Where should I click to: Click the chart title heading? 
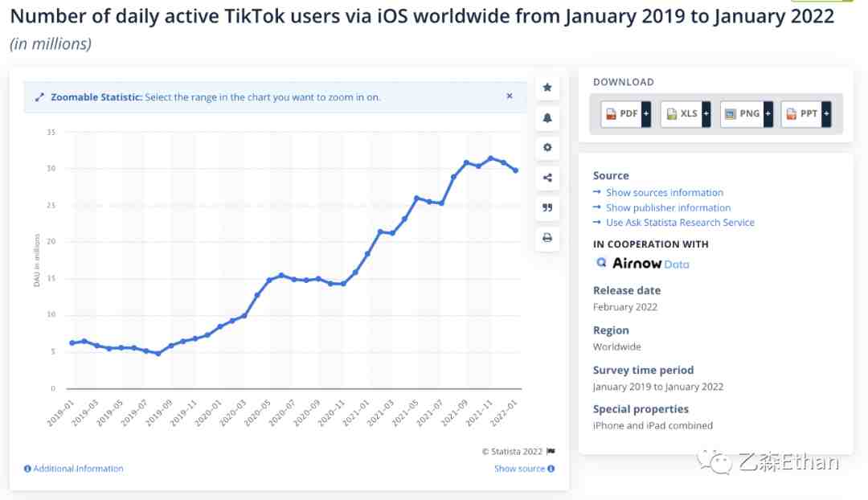[x=423, y=16]
